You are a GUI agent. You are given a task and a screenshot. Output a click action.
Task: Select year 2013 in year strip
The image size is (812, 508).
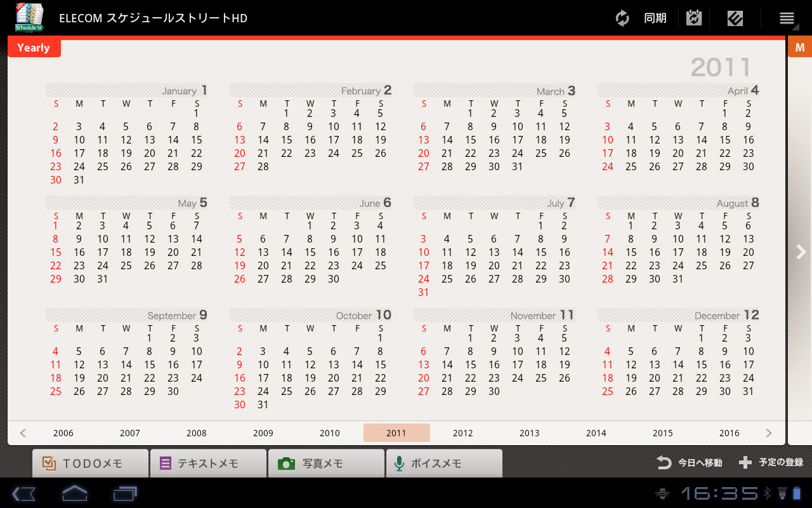pyautogui.click(x=530, y=433)
